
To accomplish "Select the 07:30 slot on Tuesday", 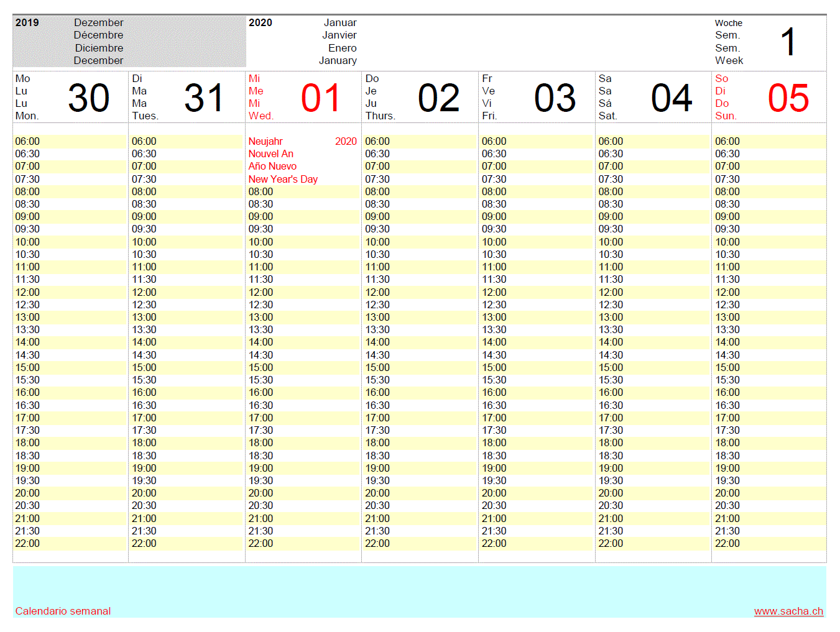I will 187,180.
